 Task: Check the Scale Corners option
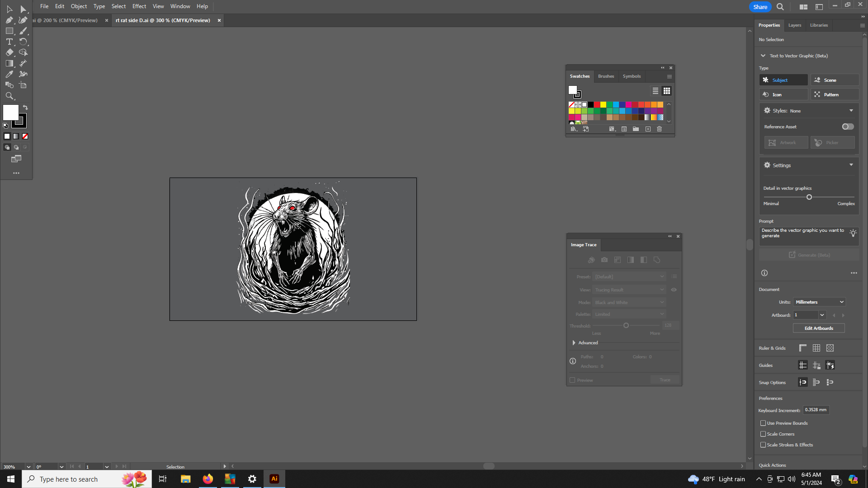click(763, 434)
